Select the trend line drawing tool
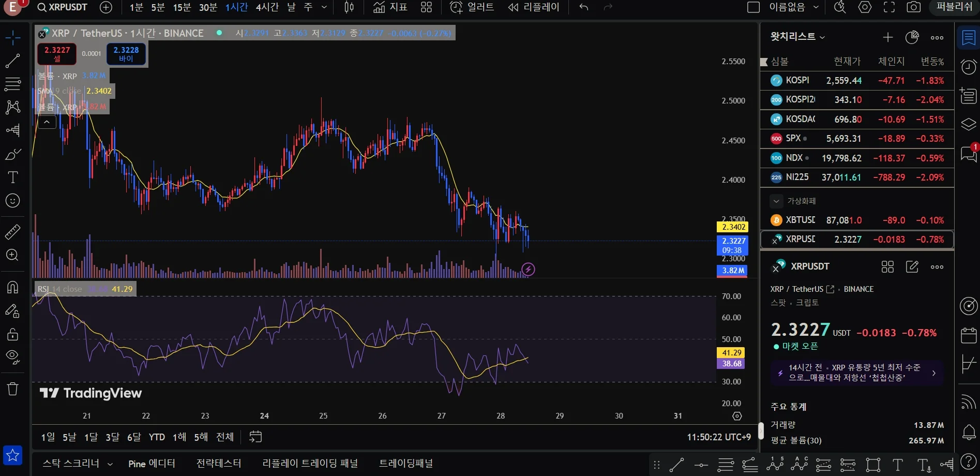The image size is (980, 476). point(12,61)
